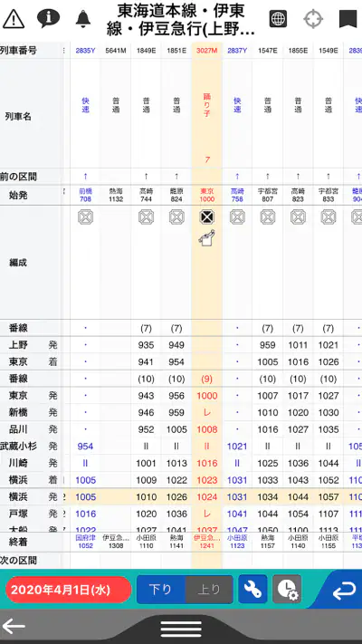Tap formation icon for train 2837Y
This screenshot has height=644, width=362.
[237, 216]
